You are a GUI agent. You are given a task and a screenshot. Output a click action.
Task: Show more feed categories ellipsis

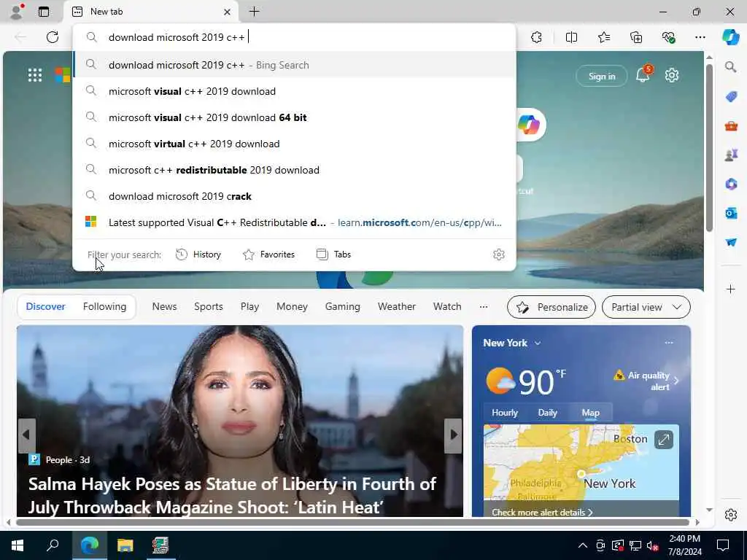[484, 307]
